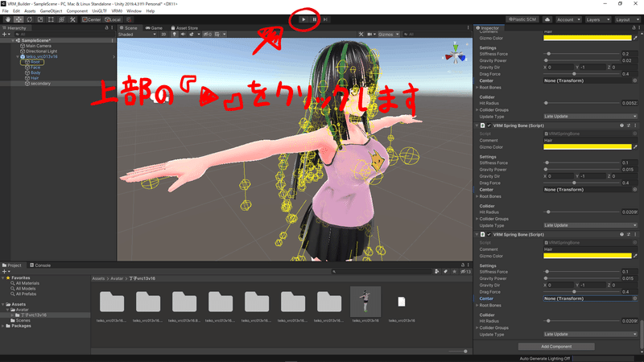Open Auto Generate Lighting Off status
The height and width of the screenshot is (362, 644).
[545, 358]
